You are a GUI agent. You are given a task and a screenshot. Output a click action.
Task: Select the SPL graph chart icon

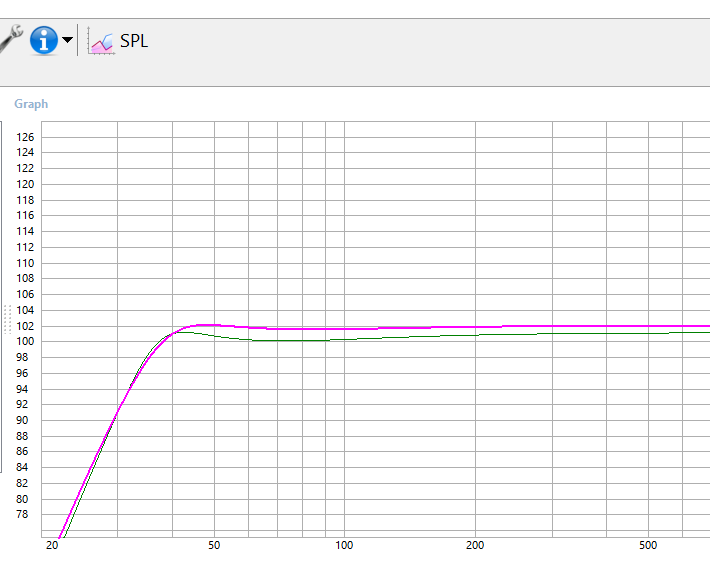pyautogui.click(x=101, y=42)
